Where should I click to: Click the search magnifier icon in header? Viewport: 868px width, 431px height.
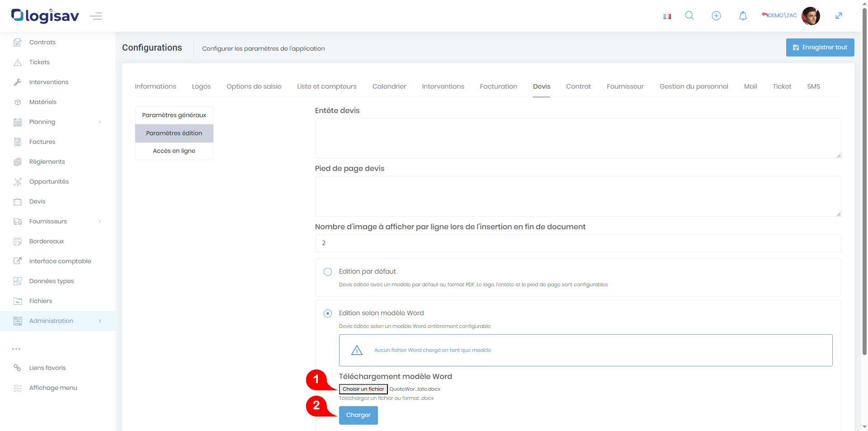point(689,16)
